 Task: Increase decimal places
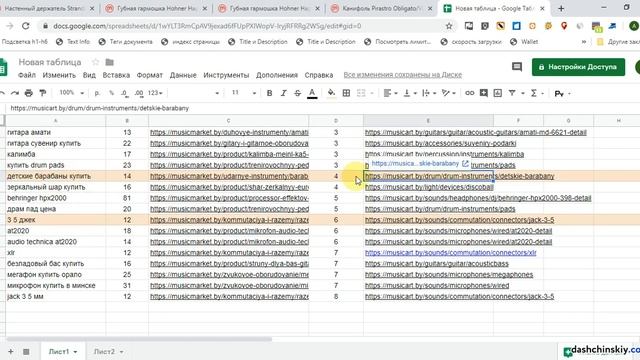tap(139, 93)
